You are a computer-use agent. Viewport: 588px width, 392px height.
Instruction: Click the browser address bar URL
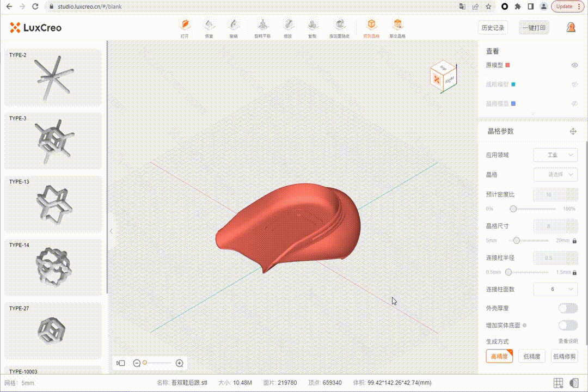[x=90, y=7]
